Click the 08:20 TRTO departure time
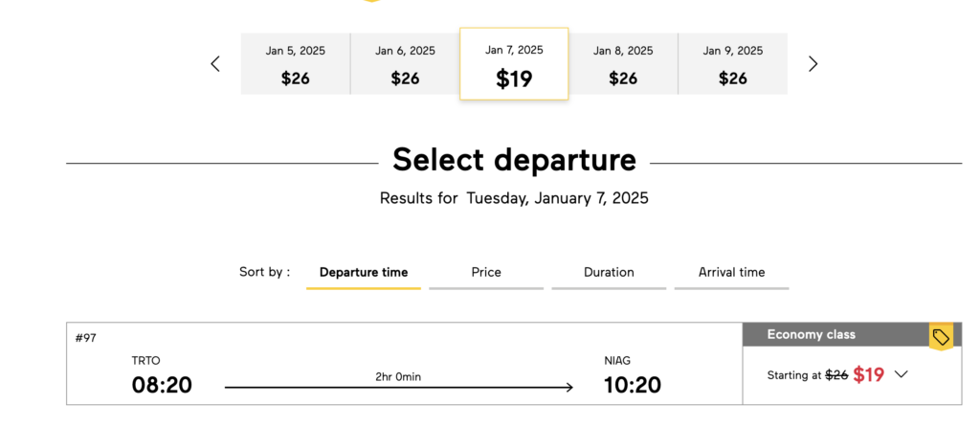This screenshot has width=980, height=427. 162,385
